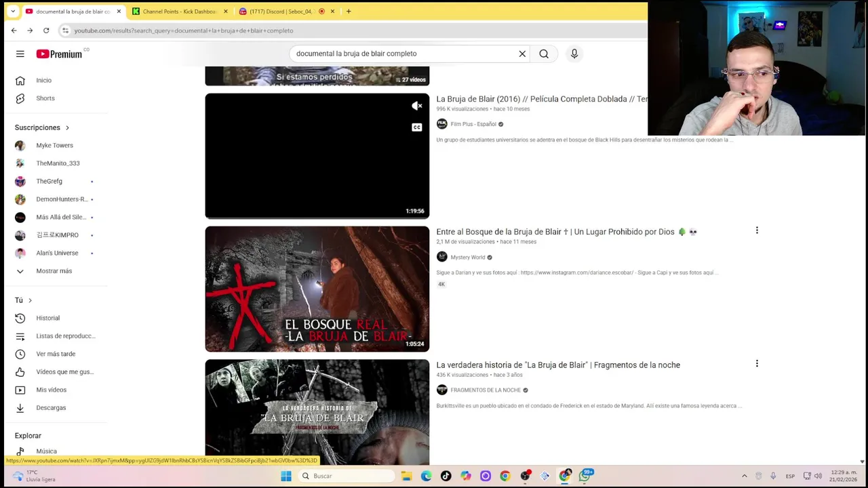Viewport: 868px width, 488px height.
Task: Click the Mystery World channel avatar
Action: [442, 257]
